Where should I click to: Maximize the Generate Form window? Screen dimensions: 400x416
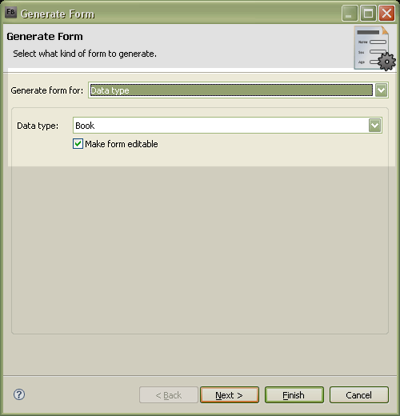click(x=368, y=13)
